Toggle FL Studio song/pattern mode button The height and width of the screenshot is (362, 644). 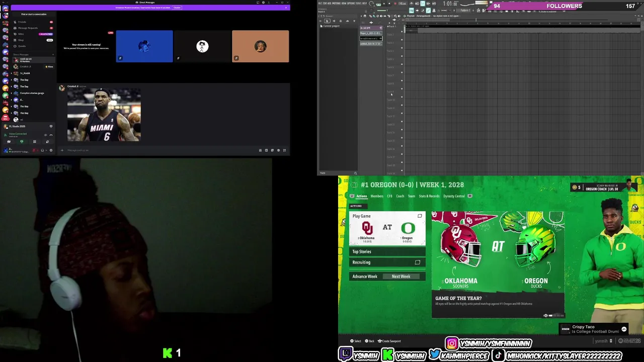(378, 5)
